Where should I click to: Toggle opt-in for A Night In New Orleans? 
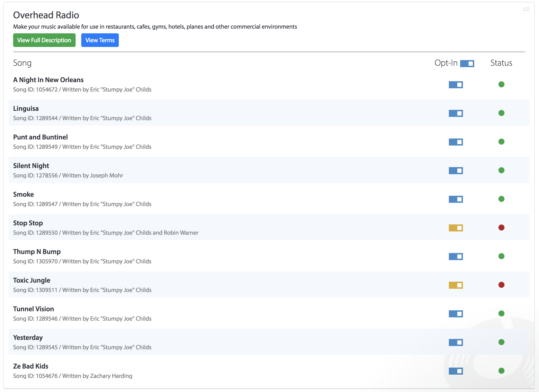pyautogui.click(x=456, y=85)
